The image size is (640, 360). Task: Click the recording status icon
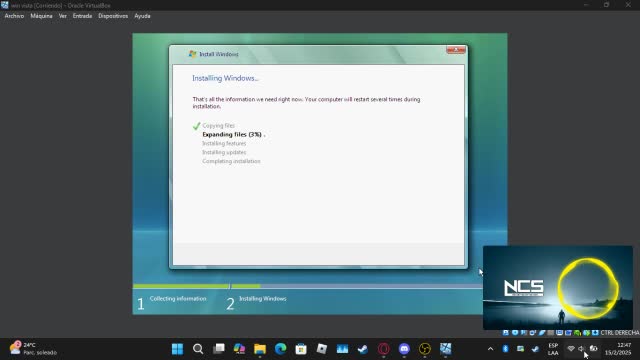[568, 333]
